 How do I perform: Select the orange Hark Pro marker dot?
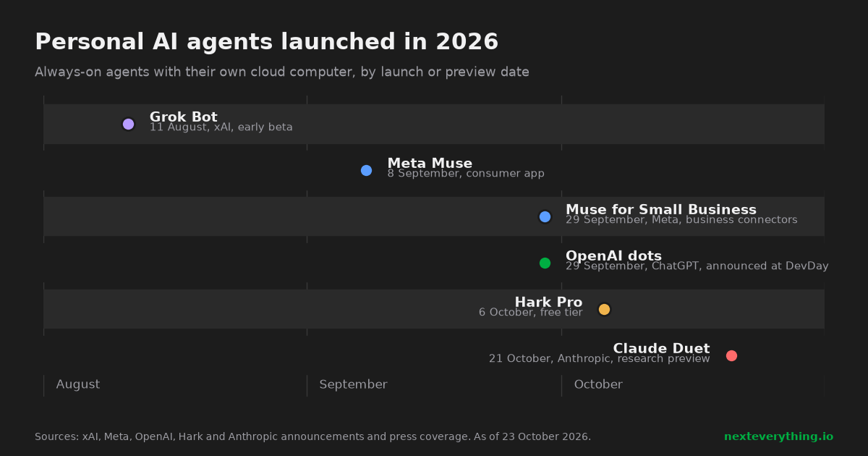click(604, 309)
